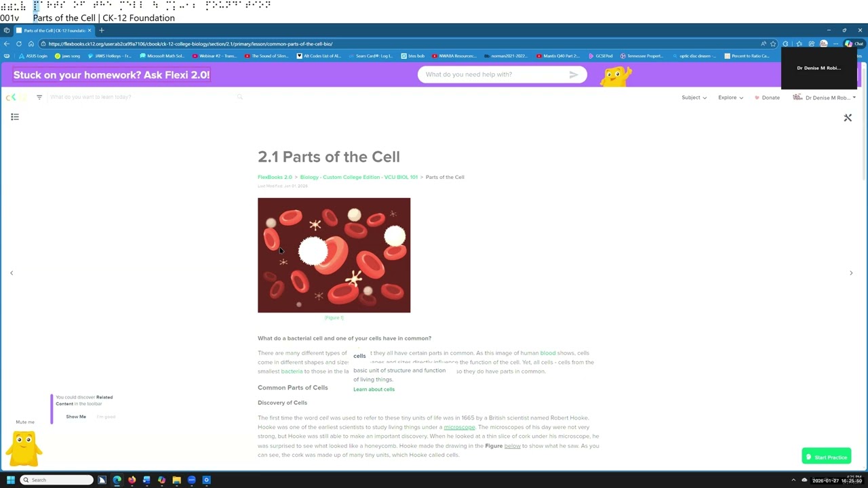Open the Read Aloud icon in address bar
The height and width of the screenshot is (488, 868).
[x=764, y=43]
